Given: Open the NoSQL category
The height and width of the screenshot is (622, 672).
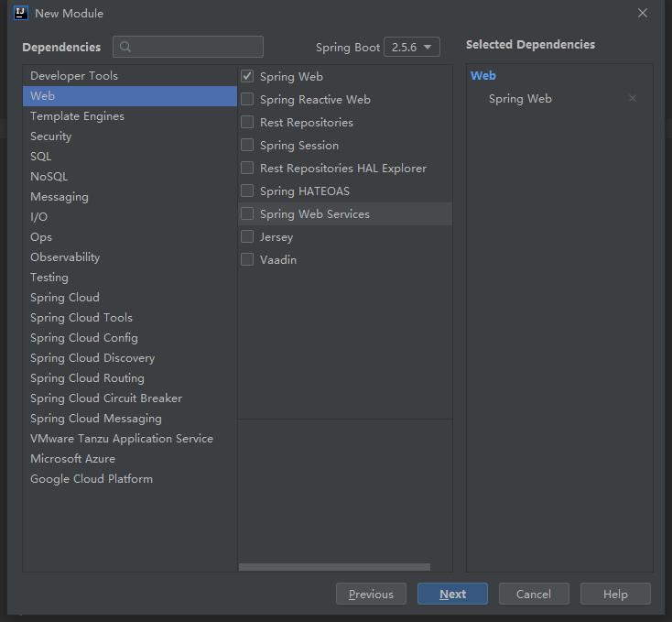Looking at the screenshot, I should point(129,177).
